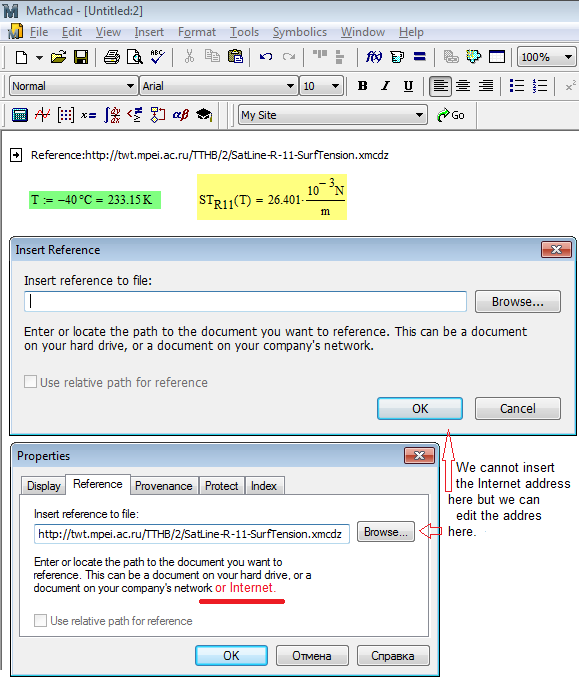
Task: Switch to the Protect tab in Properties
Action: coord(222,486)
